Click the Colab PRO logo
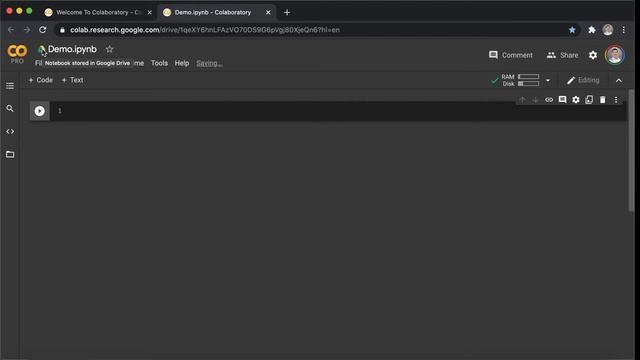The width and height of the screenshot is (640, 360). point(17,54)
